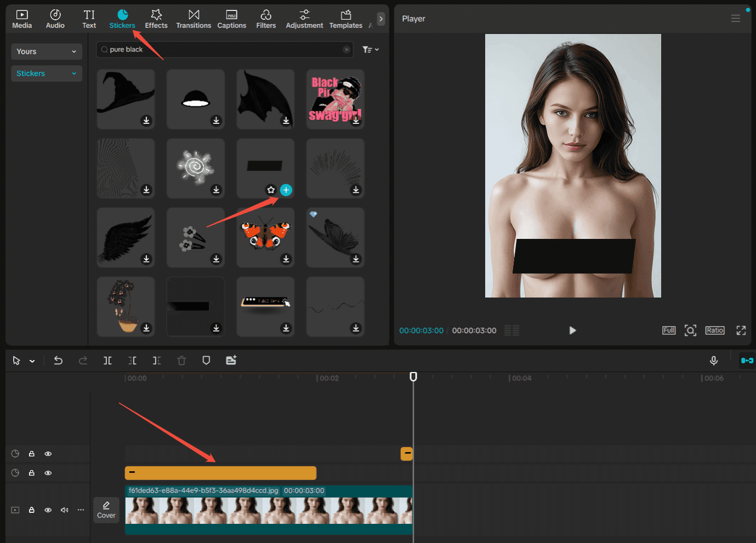Click the audio level meter bars in the Player
Screen dimensions: 756x543
(511, 330)
